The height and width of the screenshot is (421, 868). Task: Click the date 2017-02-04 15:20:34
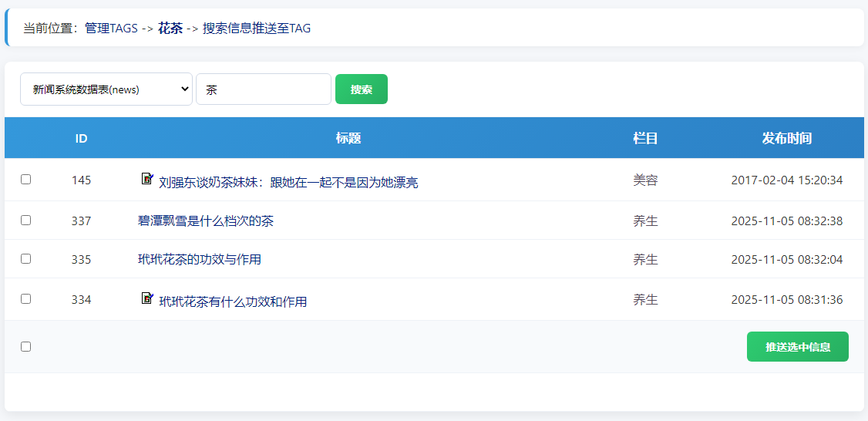tap(787, 180)
